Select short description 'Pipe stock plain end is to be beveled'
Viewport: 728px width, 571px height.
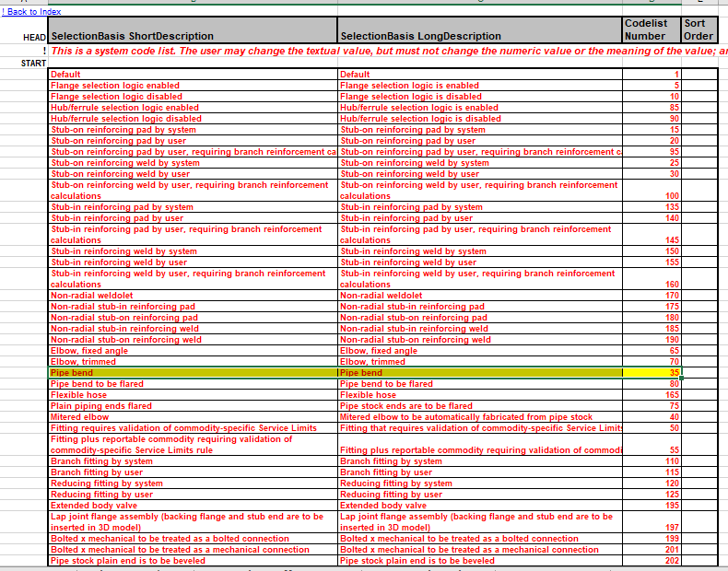[193, 561]
